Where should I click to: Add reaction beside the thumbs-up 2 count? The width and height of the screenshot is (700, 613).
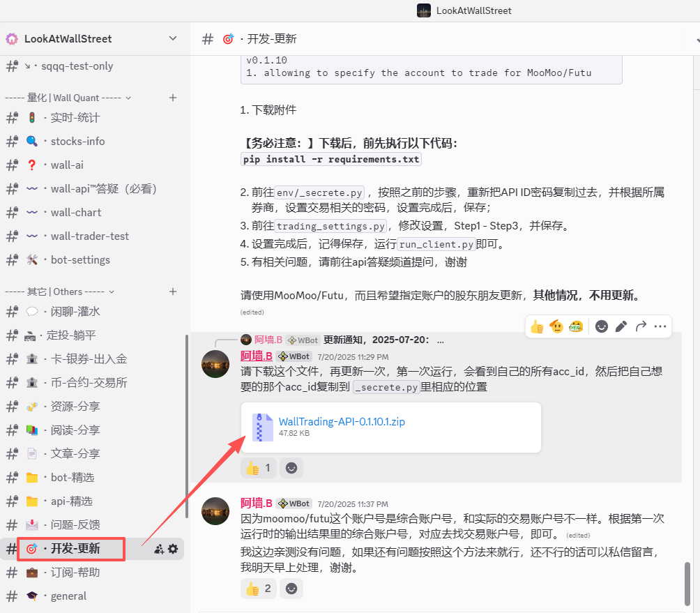pos(291,589)
